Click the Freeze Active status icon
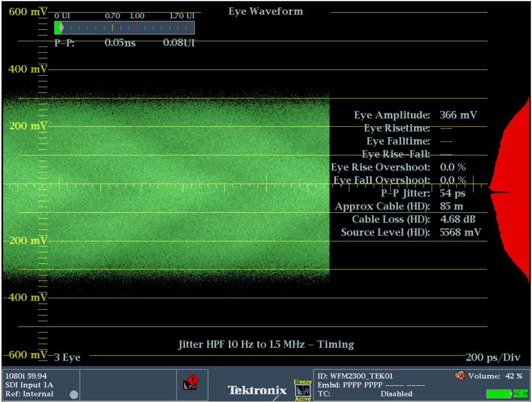This screenshot has height=402, width=532. point(303,390)
